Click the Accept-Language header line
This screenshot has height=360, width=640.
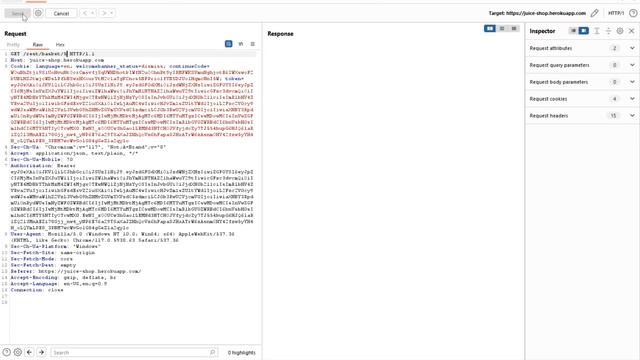59,284
